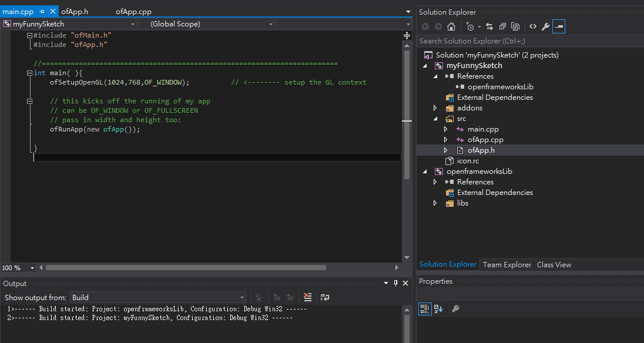Switch to the Class View tab
644x343 pixels.
coord(554,265)
